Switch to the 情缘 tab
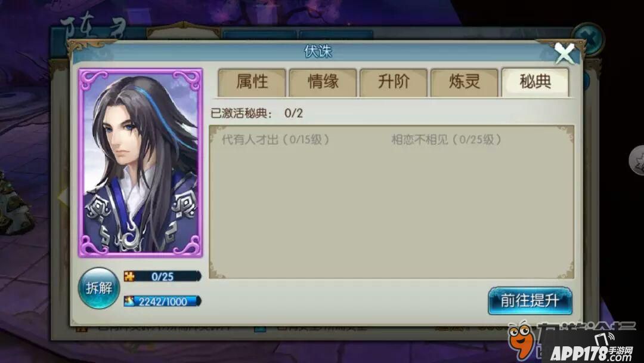644x363 pixels. 323,82
